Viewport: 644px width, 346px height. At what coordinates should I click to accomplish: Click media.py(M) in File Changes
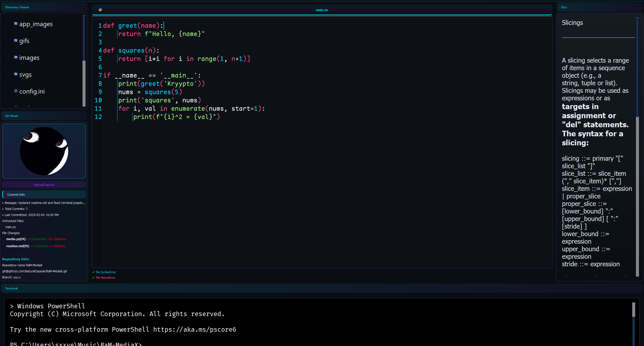[x=16, y=239]
